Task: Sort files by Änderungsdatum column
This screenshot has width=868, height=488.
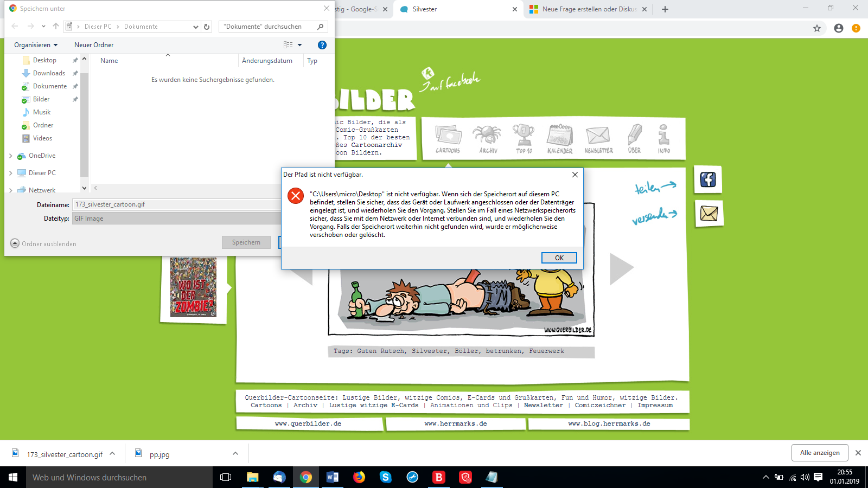Action: (267, 61)
